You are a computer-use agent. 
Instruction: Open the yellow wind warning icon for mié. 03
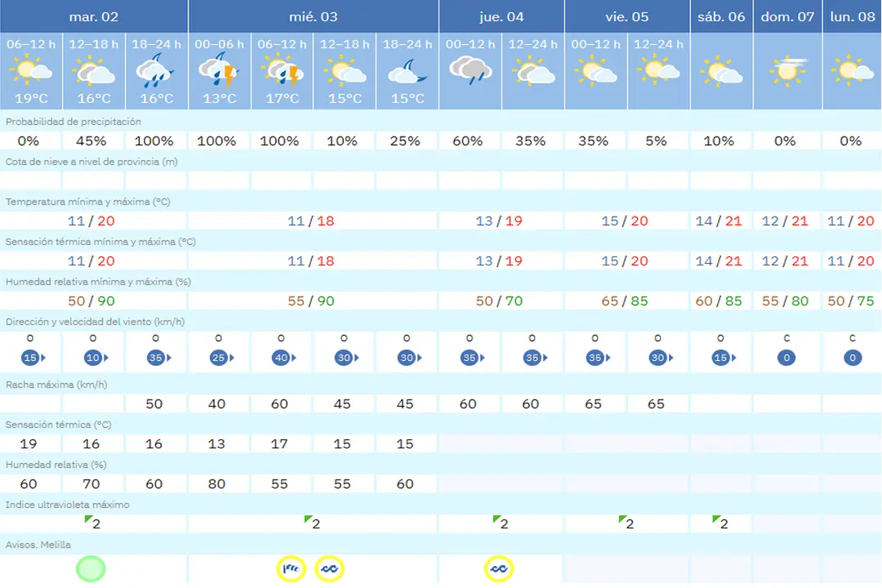(291, 568)
